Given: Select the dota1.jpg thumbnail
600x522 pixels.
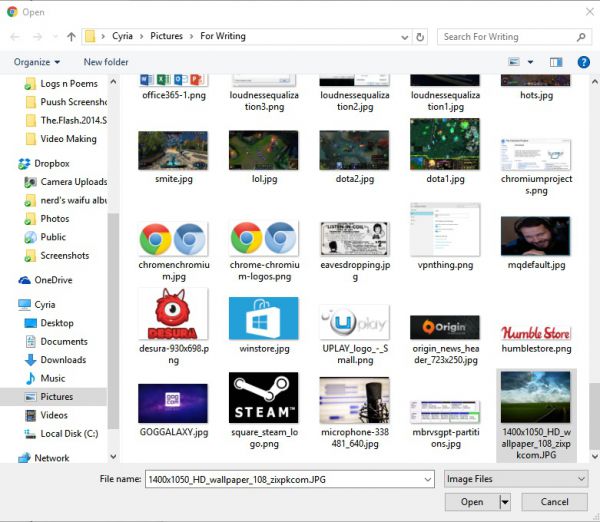Looking at the screenshot, I should point(445,144).
